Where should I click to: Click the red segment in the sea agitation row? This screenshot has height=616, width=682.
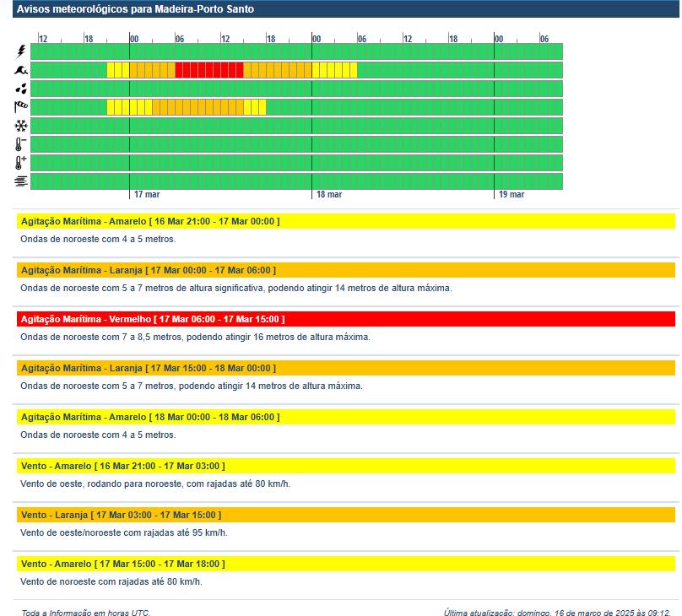pyautogui.click(x=208, y=70)
